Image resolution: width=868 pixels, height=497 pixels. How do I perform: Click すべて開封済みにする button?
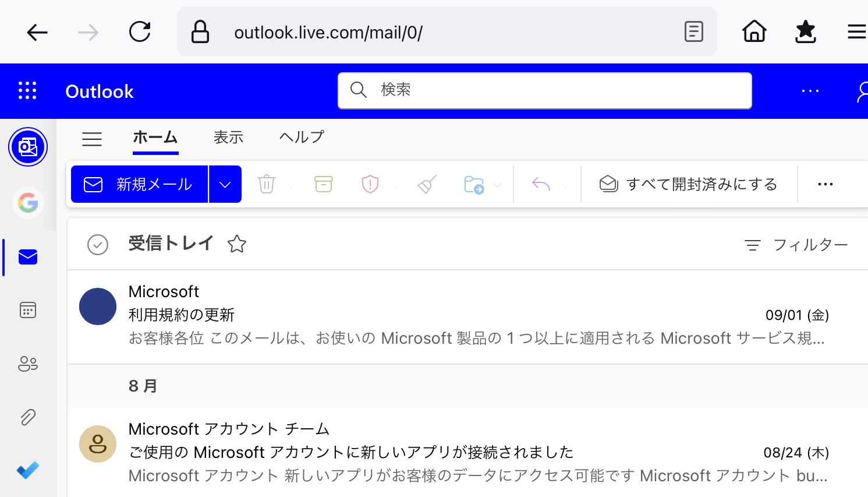coord(689,184)
